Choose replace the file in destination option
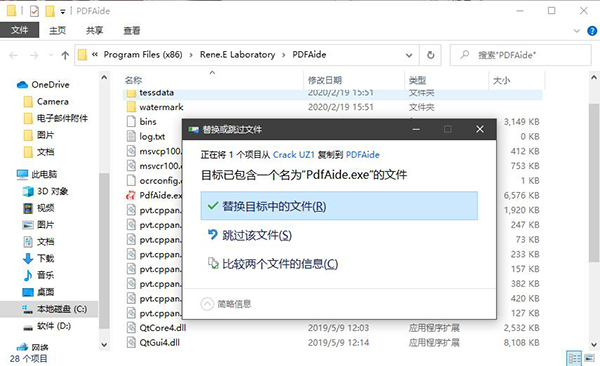 pos(339,206)
